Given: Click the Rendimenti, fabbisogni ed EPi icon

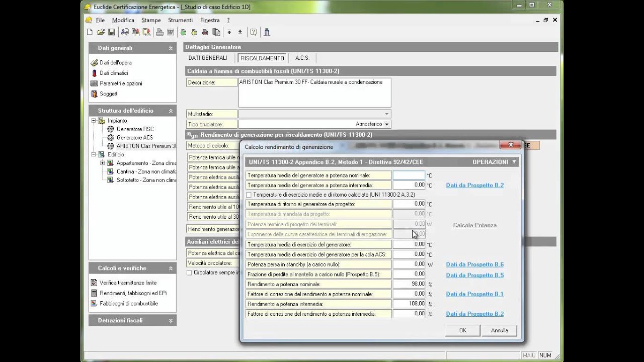Looking at the screenshot, I should point(94,293).
